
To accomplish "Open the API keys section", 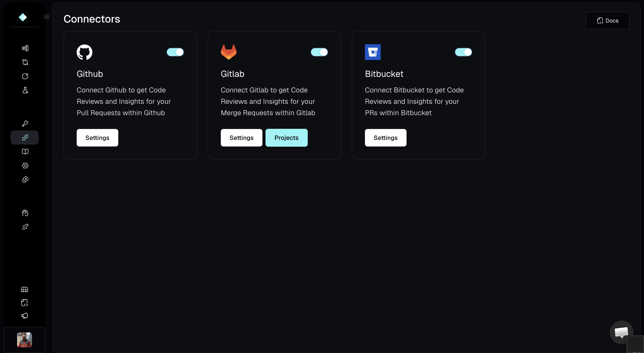I will pos(25,123).
